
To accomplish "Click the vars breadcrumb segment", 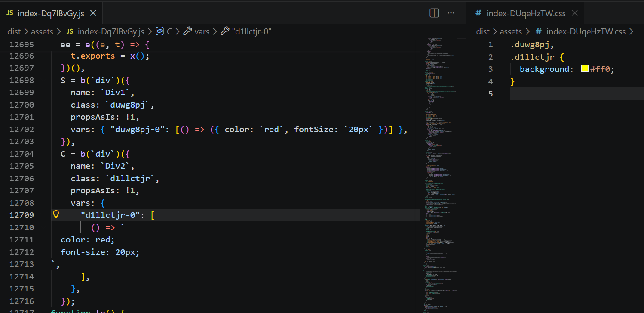I will coord(202,31).
